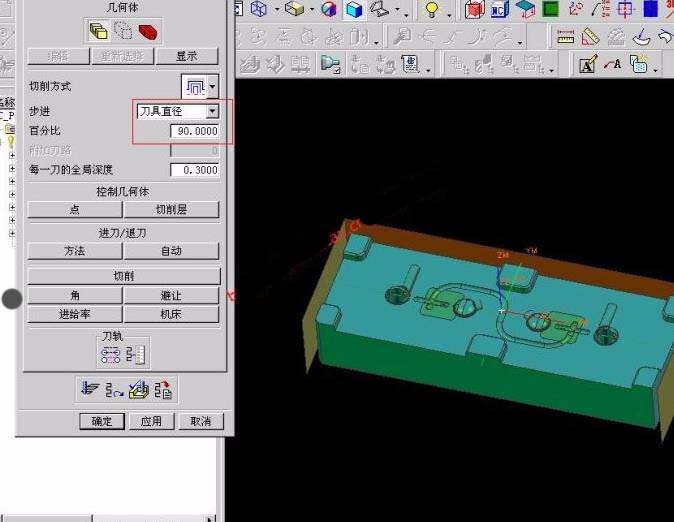Image resolution: width=674 pixels, height=522 pixels.
Task: Confirm with the 确定 button
Action: [102, 421]
